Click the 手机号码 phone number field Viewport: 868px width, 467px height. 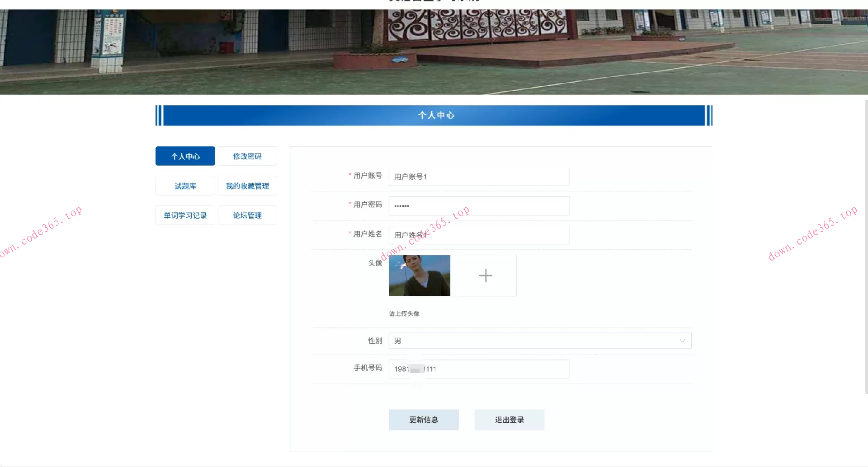(478, 369)
